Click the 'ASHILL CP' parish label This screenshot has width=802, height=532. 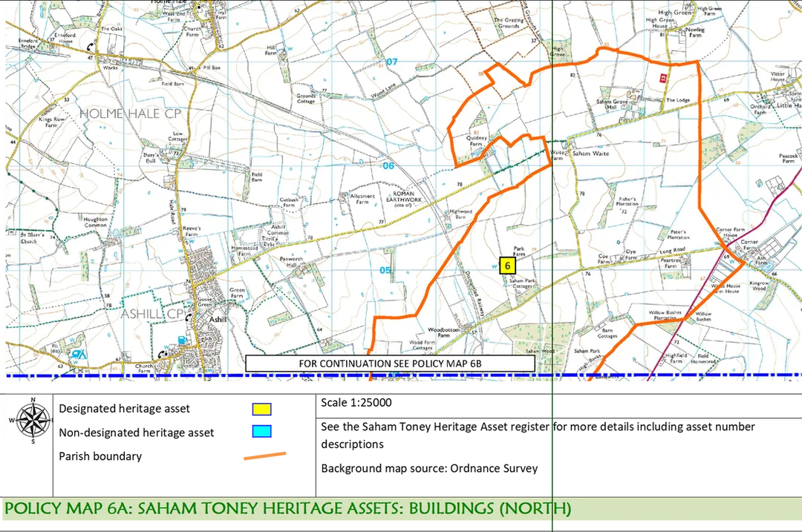152,314
